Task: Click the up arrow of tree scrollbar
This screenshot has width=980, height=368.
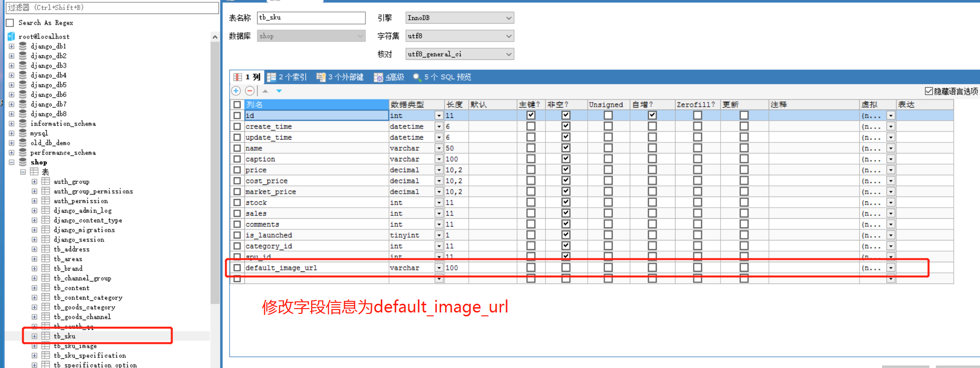Action: click(215, 37)
